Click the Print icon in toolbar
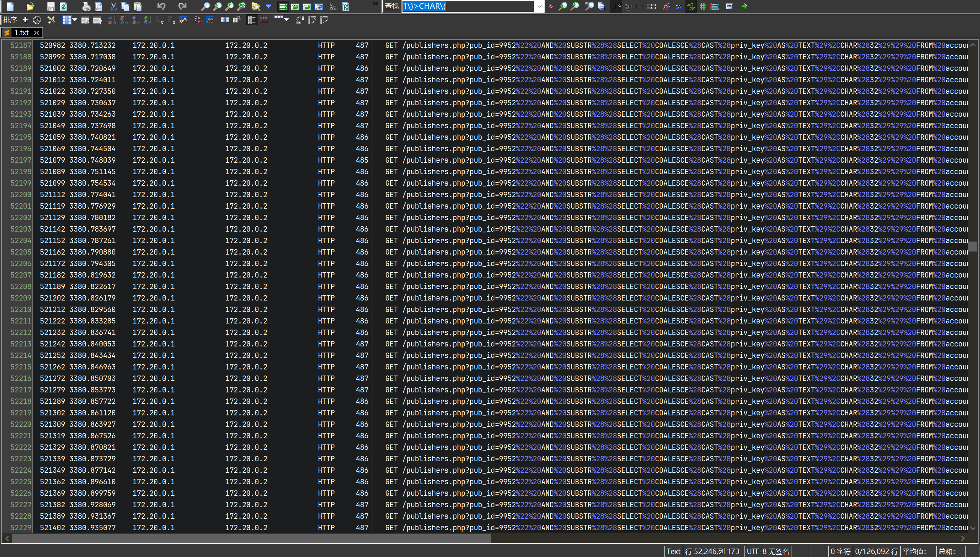This screenshot has height=557, width=980. (x=87, y=7)
